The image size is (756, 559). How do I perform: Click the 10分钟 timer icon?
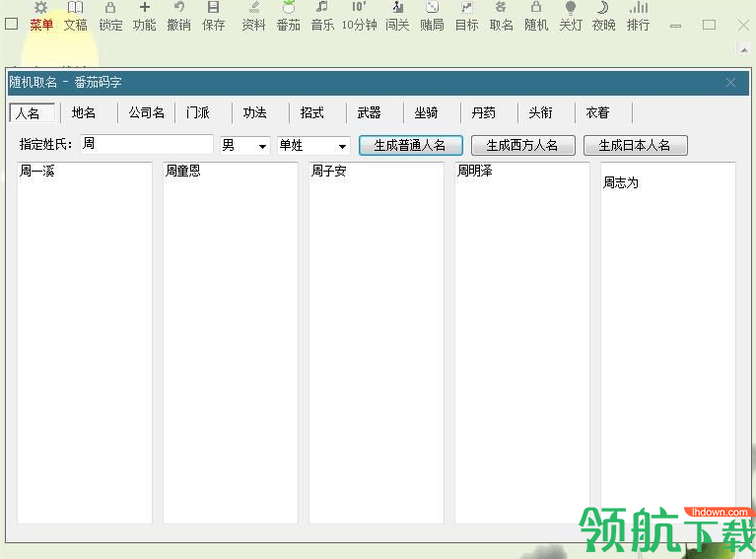[x=359, y=16]
